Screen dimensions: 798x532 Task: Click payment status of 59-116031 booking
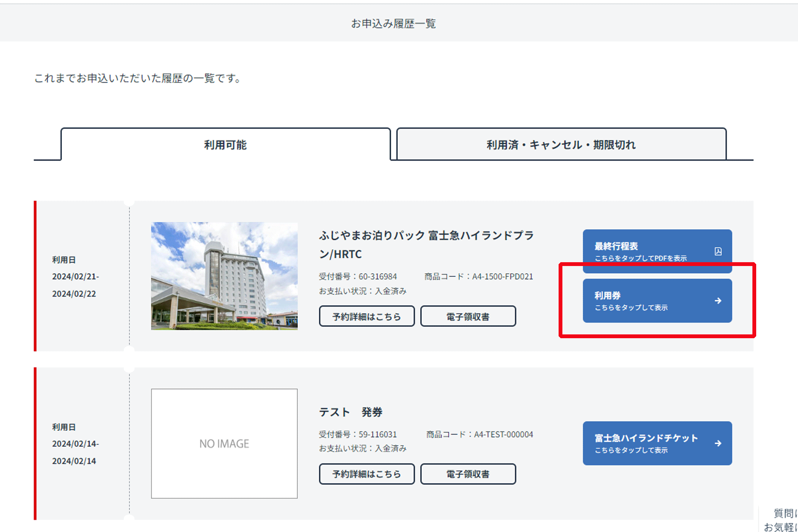pos(363,448)
